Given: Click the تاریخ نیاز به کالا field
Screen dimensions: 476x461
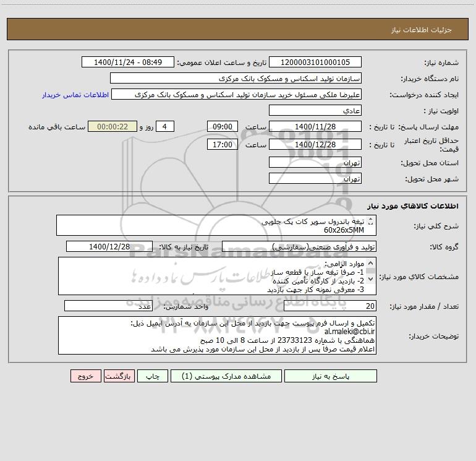Looking at the screenshot, I should [109, 246].
